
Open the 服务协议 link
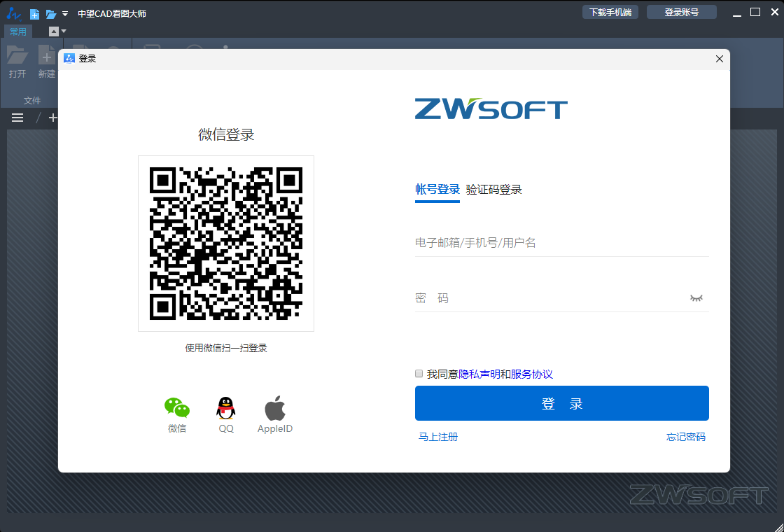coord(531,374)
